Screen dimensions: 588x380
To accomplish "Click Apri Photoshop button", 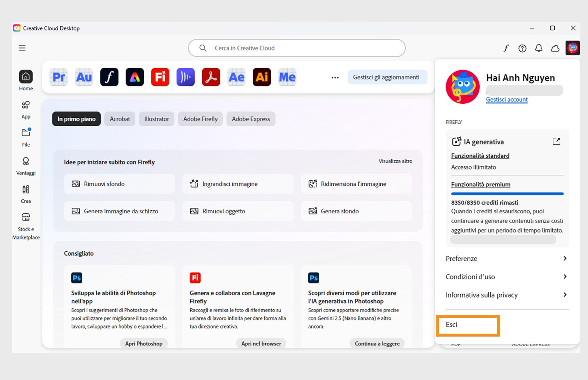I will pyautogui.click(x=144, y=344).
